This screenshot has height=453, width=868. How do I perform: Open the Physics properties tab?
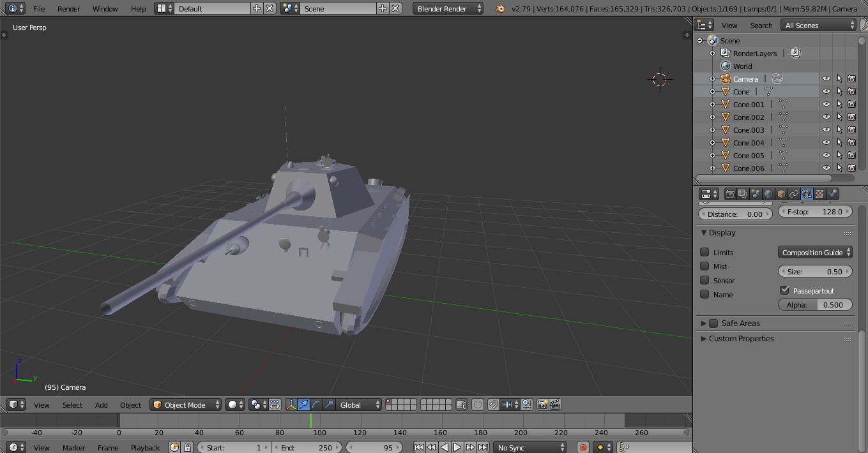point(832,195)
